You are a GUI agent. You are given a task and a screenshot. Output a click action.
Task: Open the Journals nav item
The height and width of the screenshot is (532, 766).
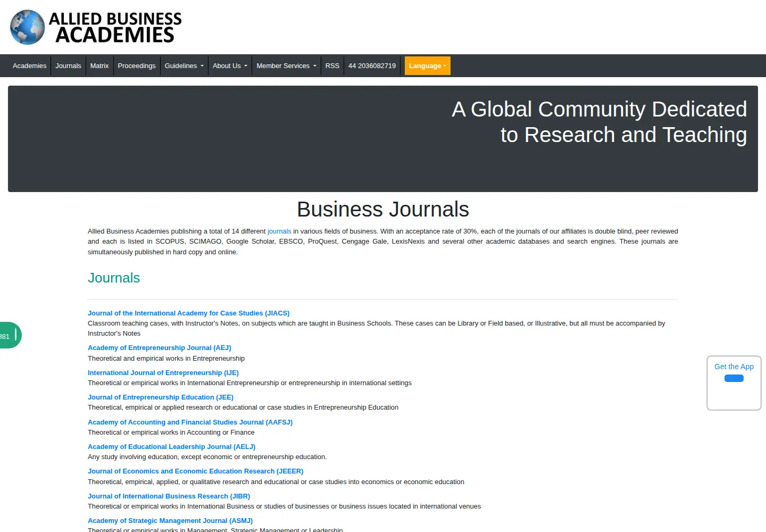(68, 66)
